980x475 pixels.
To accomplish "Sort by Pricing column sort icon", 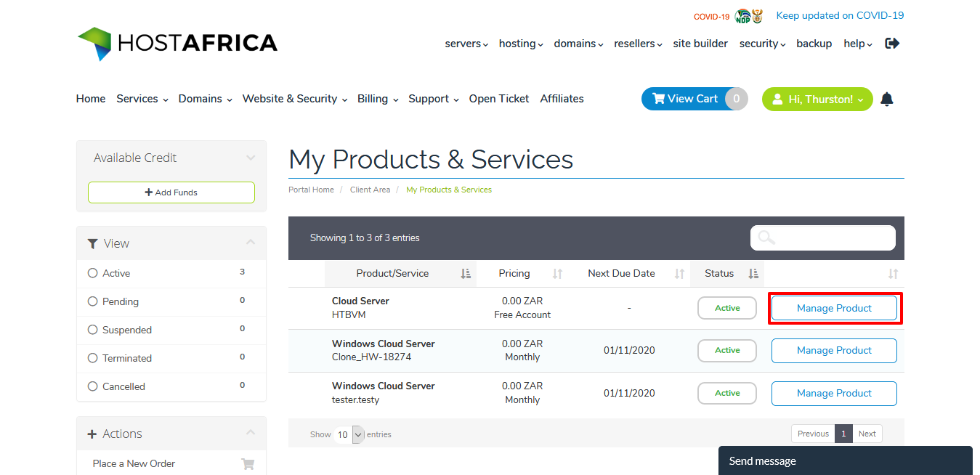I will [557, 274].
